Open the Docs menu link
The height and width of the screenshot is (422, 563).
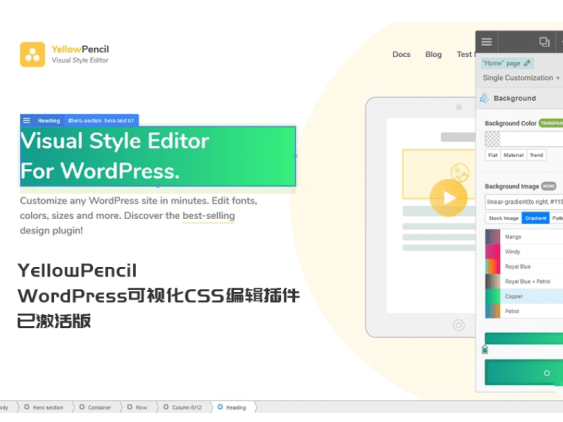401,54
